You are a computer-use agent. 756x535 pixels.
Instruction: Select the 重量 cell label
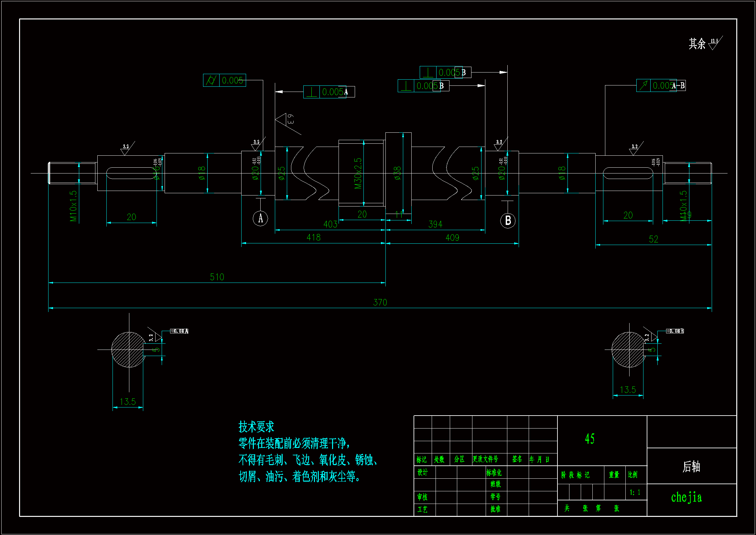(614, 475)
